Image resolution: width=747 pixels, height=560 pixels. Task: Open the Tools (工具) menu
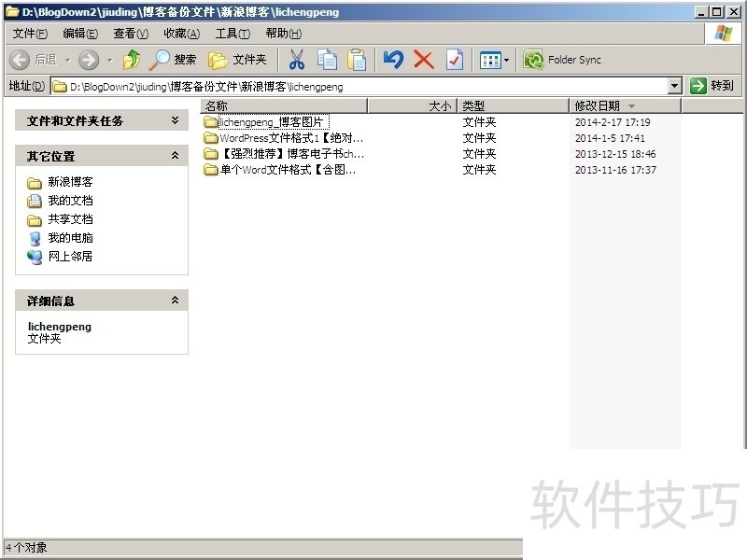[232, 34]
